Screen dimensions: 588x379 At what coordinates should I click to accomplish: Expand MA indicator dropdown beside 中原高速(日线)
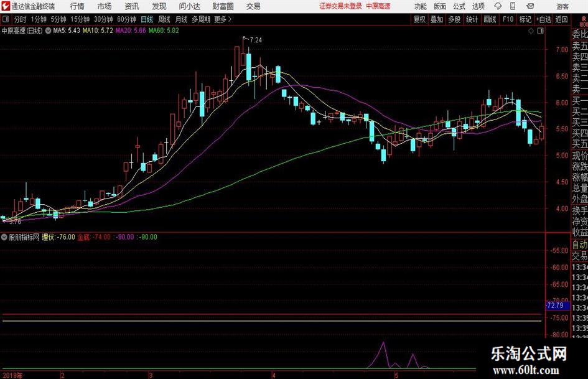tap(49, 30)
